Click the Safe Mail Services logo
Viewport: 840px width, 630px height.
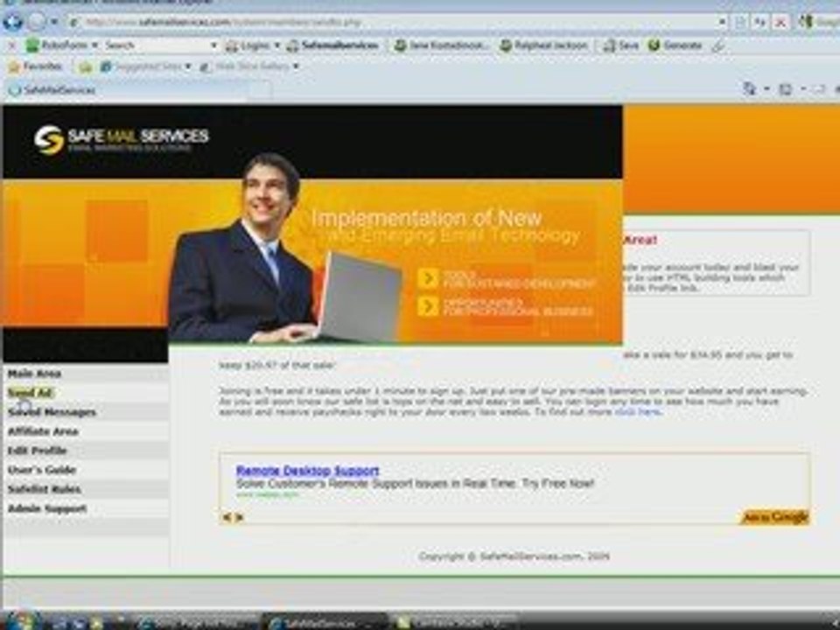[x=122, y=139]
